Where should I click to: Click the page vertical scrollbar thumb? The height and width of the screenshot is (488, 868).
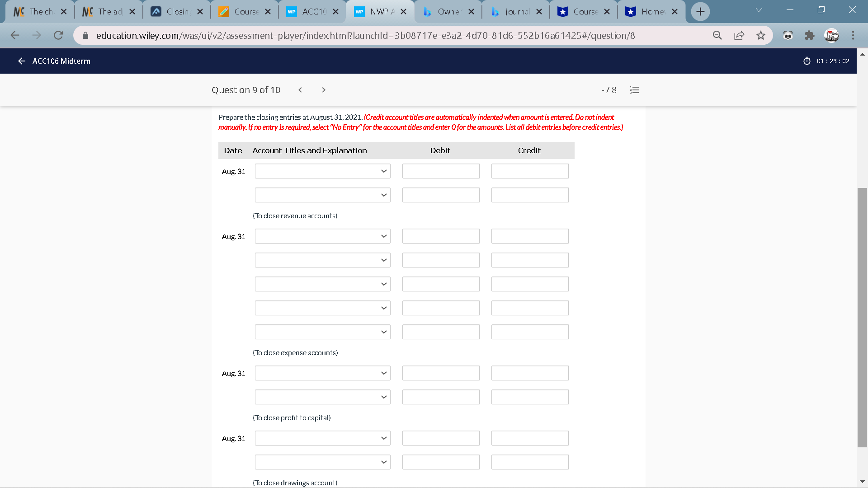click(x=862, y=316)
